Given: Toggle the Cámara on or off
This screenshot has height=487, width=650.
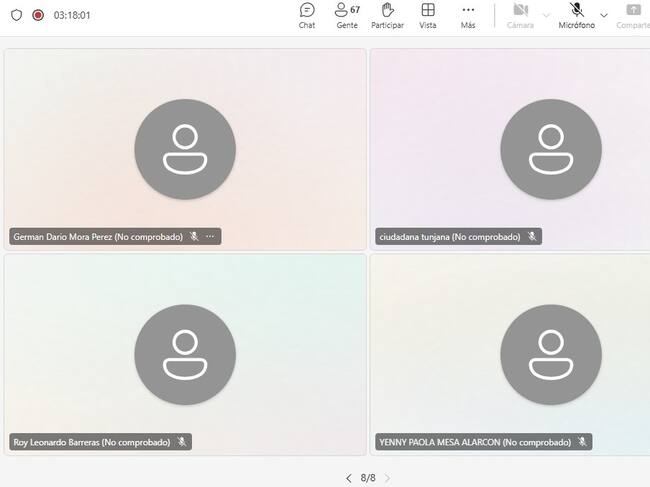Looking at the screenshot, I should [520, 15].
